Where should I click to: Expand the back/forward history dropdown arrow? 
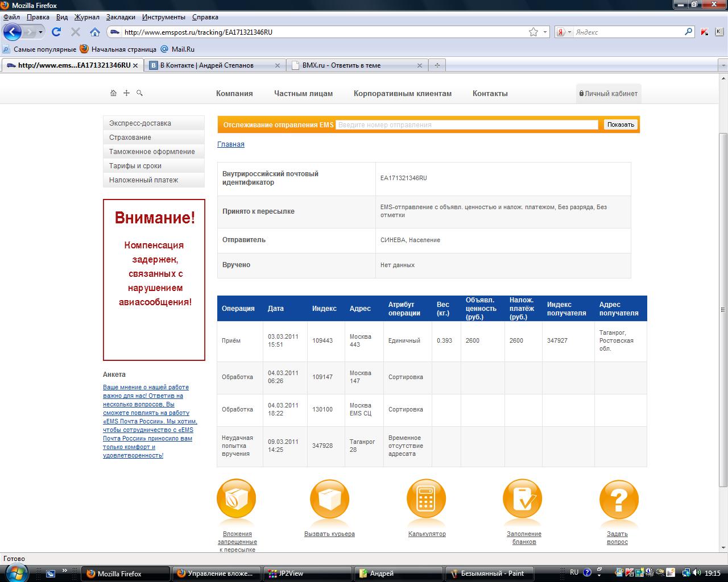(x=40, y=32)
